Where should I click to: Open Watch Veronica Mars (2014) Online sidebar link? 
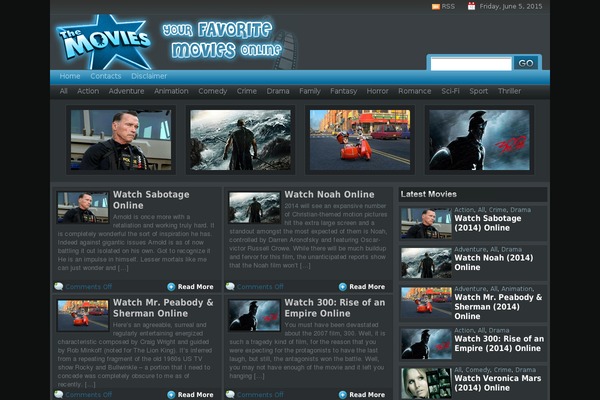[x=497, y=383]
